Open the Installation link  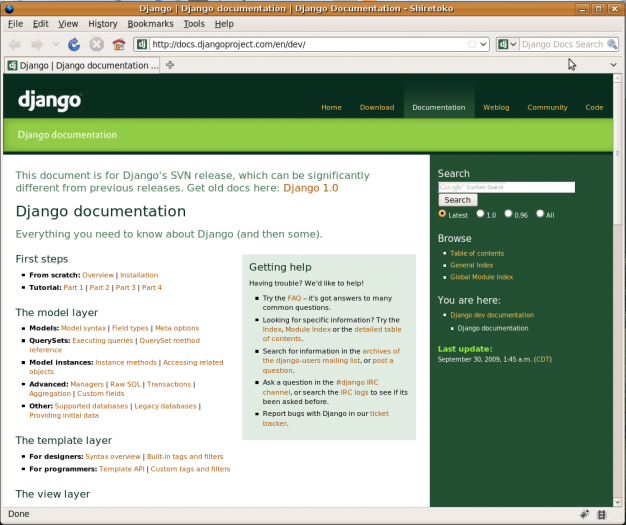(x=139, y=275)
